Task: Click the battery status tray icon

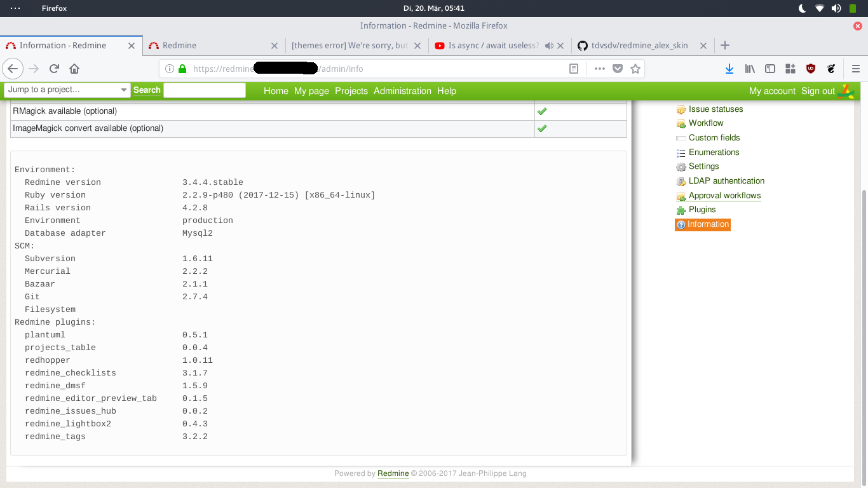Action: click(853, 8)
